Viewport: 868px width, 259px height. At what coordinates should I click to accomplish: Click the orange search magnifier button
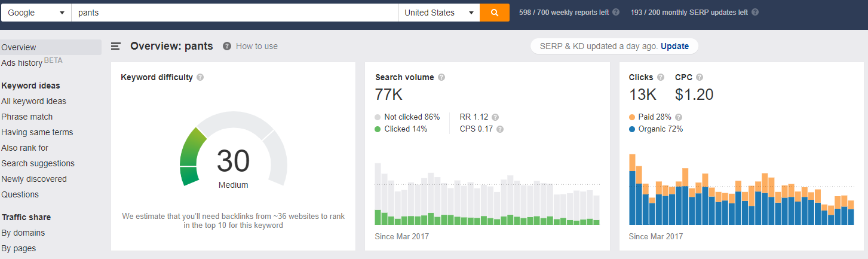coord(495,13)
